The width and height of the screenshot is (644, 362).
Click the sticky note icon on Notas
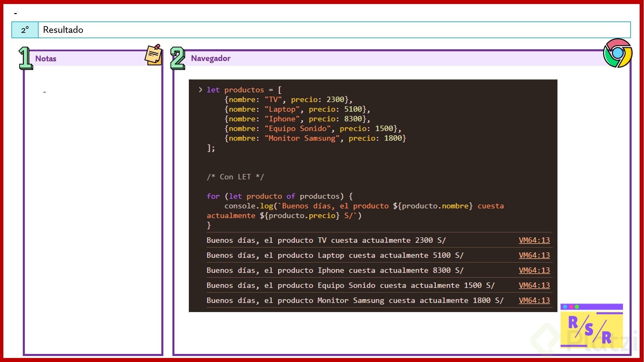[154, 55]
